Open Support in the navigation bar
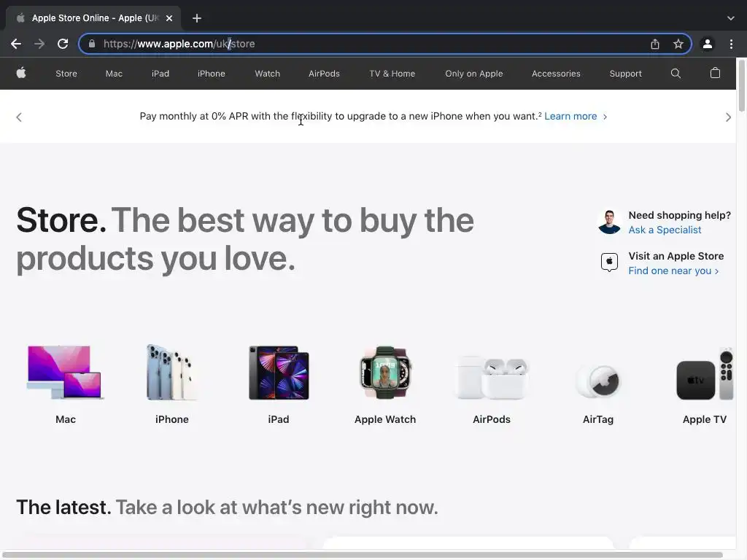Viewport: 747px width, 560px height. click(x=625, y=74)
